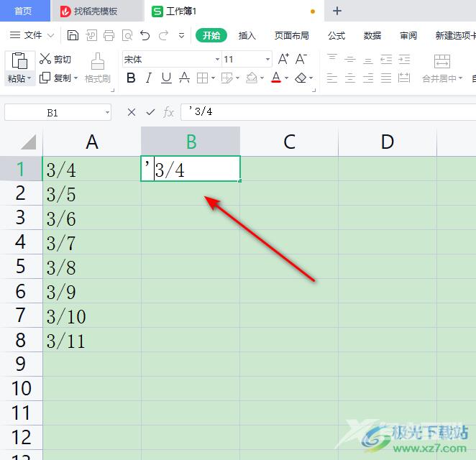Image resolution: width=476 pixels, height=460 pixels.
Task: Open the Paste (粘贴) dropdown arrow
Action: coord(29,78)
